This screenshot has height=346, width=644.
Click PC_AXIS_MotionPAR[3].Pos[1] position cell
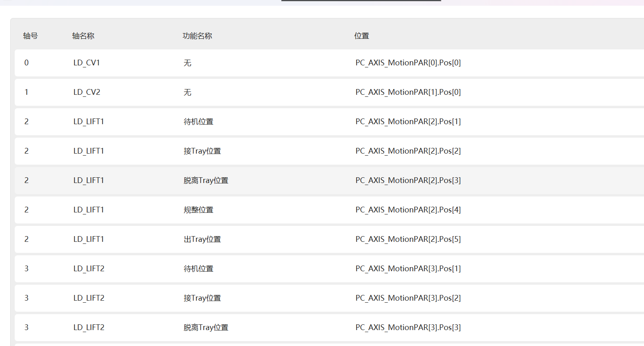pos(408,269)
